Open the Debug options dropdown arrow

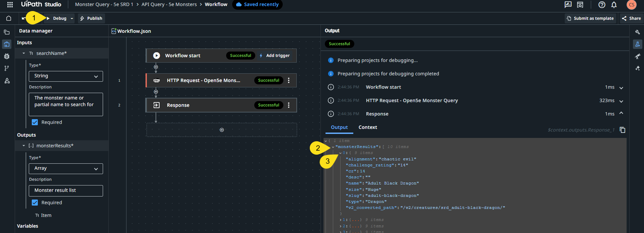point(72,18)
